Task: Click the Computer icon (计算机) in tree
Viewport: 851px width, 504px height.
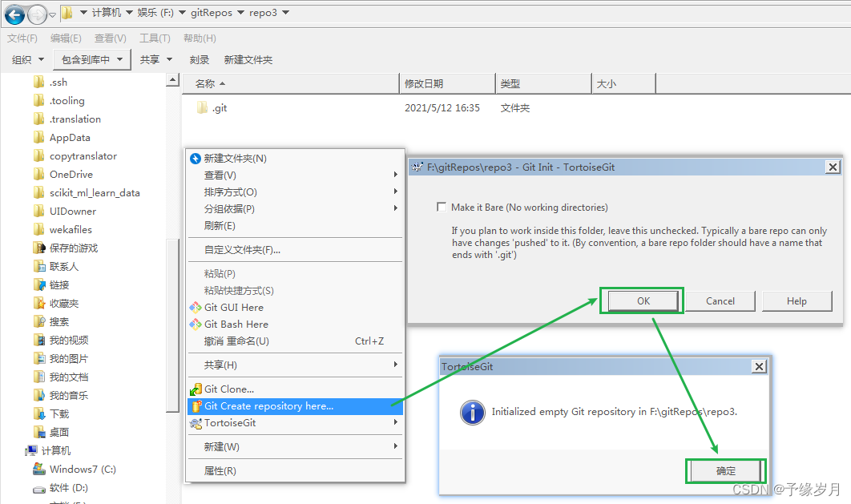Action: pyautogui.click(x=31, y=451)
